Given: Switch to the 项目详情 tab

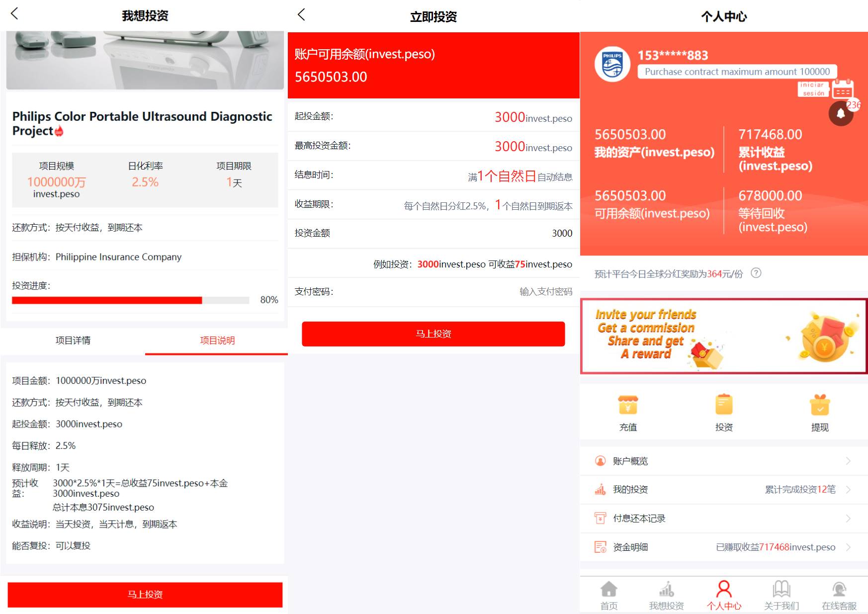Looking at the screenshot, I should (73, 341).
